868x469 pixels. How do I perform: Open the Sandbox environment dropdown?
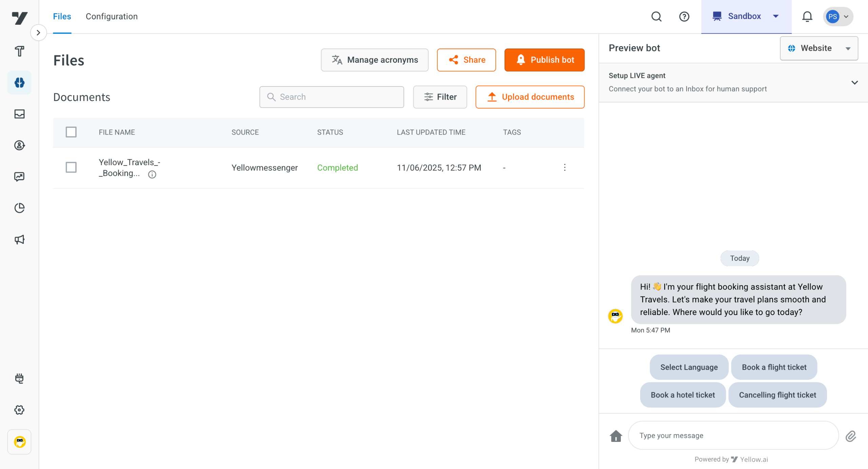click(746, 16)
